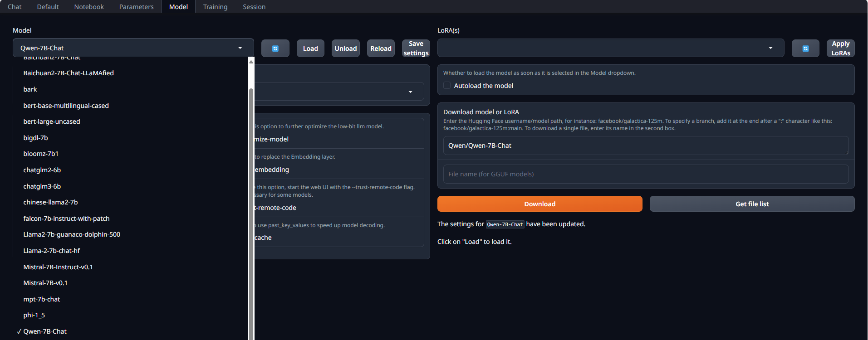Click the orange Download button
Screen dimensions: 868x340
[x=540, y=204]
